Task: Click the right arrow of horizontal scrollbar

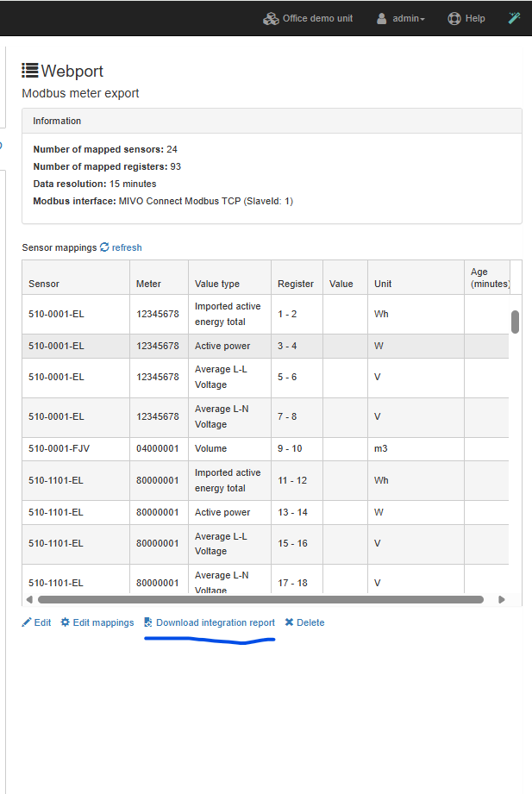Action: pyautogui.click(x=502, y=599)
